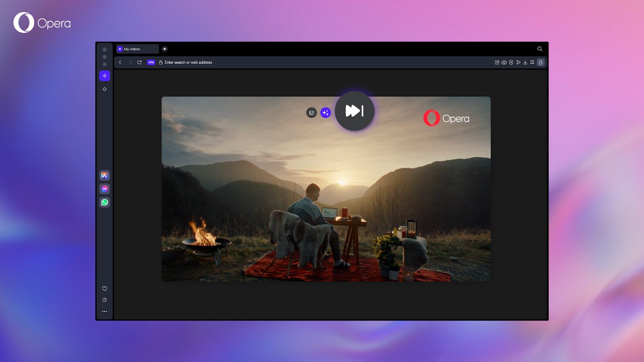644x362 pixels.
Task: Reload the page with the refresh icon
Action: click(140, 62)
